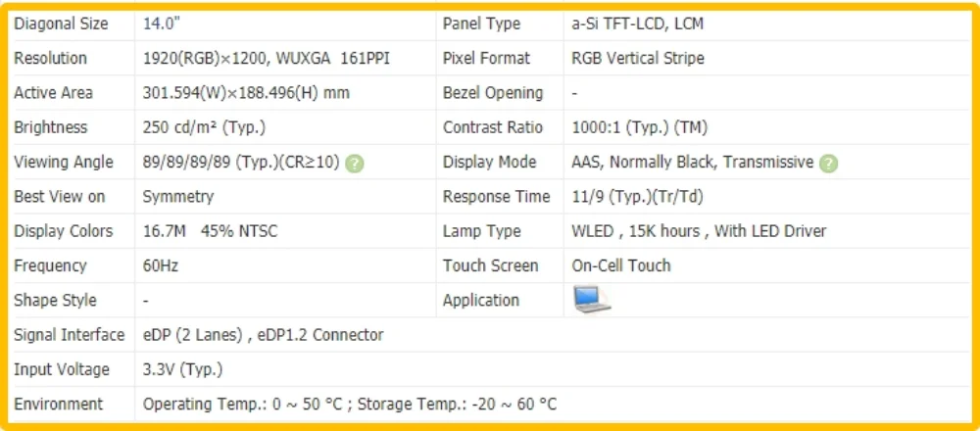Select the Input Voltage 3.3V value
Screen dimensions: 980x431
[182, 369]
